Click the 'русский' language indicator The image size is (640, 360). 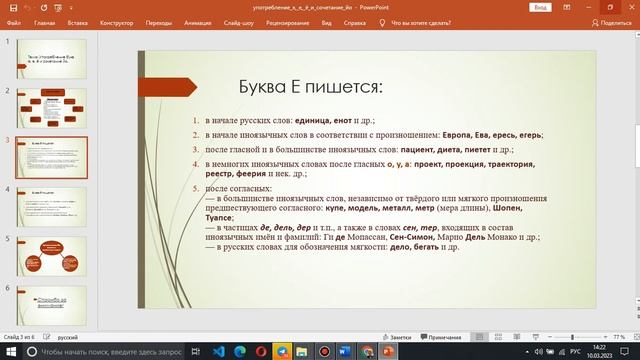68,338
